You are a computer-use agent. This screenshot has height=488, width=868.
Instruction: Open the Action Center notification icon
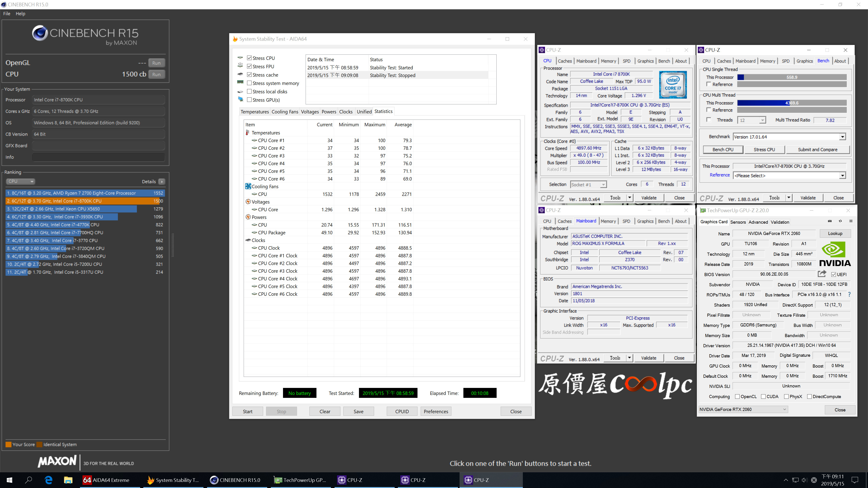[855, 480]
